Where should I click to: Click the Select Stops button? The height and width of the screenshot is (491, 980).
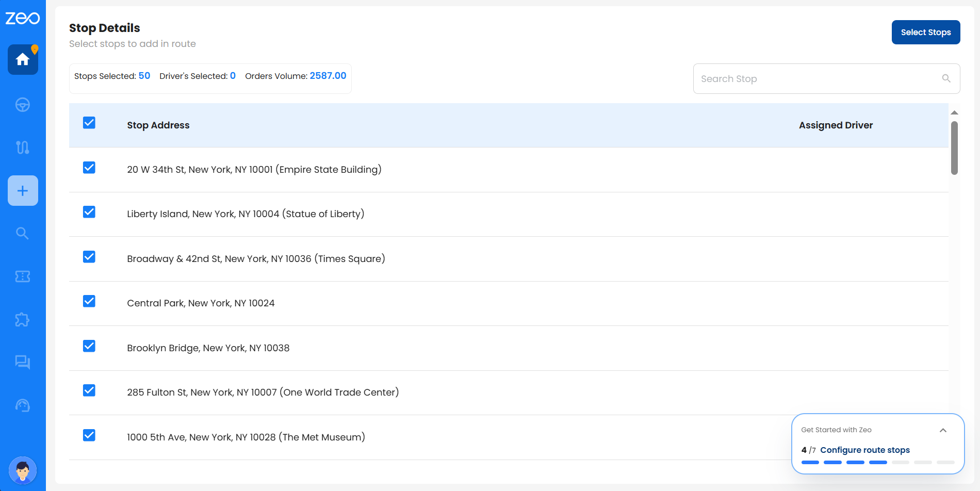925,32
